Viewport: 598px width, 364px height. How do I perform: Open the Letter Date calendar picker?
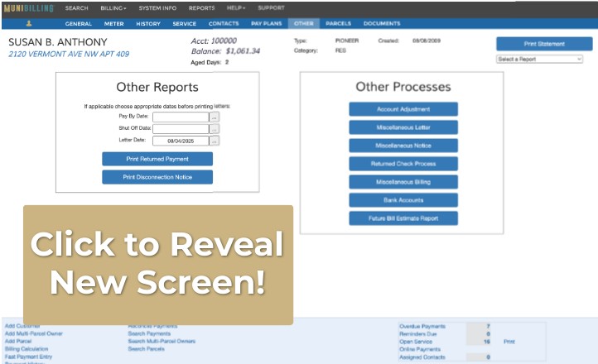(215, 141)
